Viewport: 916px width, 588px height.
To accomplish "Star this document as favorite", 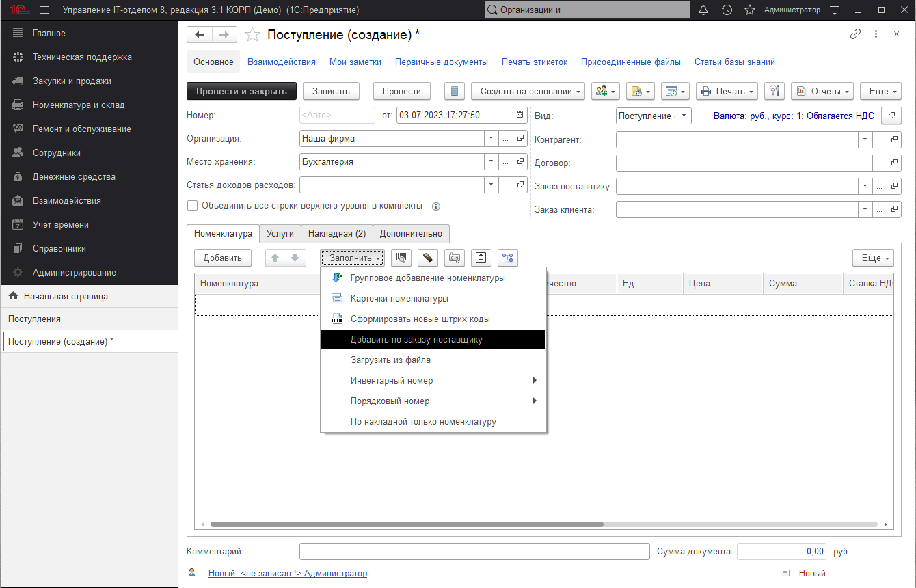I will point(252,34).
